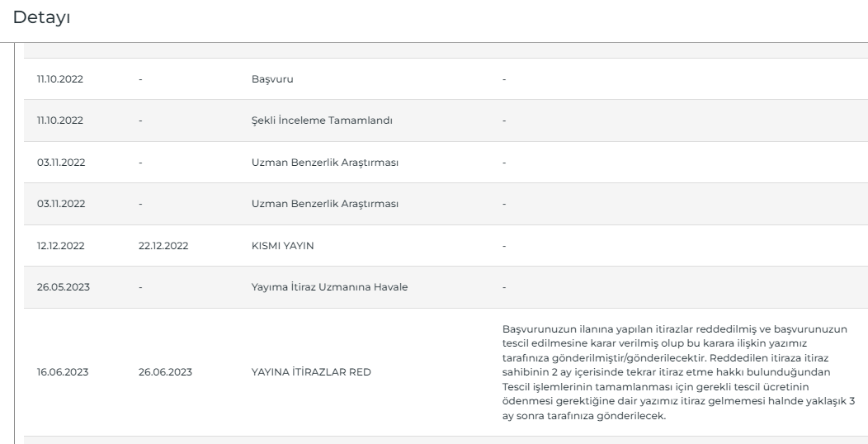Click the 22.12.2022 notification date
868x444 pixels.
click(x=163, y=246)
